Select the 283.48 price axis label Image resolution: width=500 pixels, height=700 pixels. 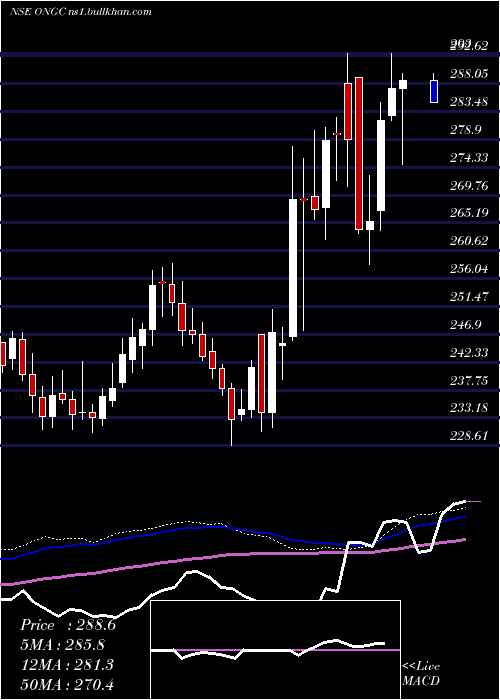(x=469, y=102)
